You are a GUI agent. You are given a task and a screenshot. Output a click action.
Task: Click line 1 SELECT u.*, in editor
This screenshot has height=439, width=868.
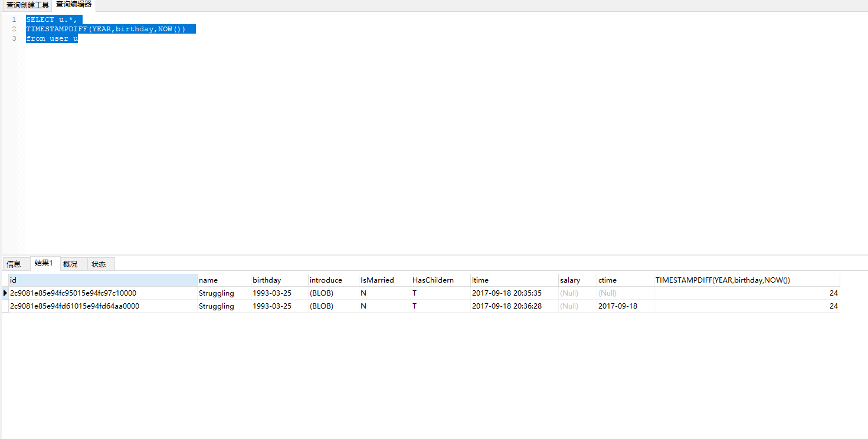(x=51, y=19)
